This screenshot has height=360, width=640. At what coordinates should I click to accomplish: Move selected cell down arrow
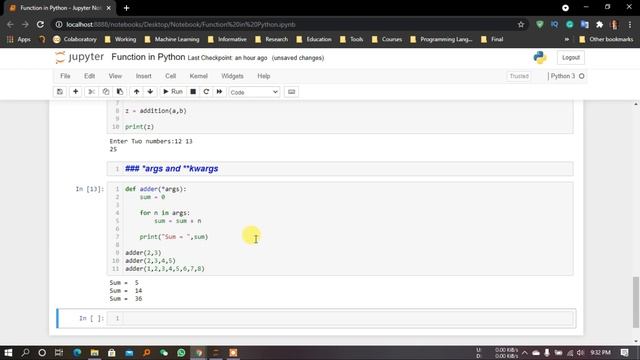click(x=150, y=92)
